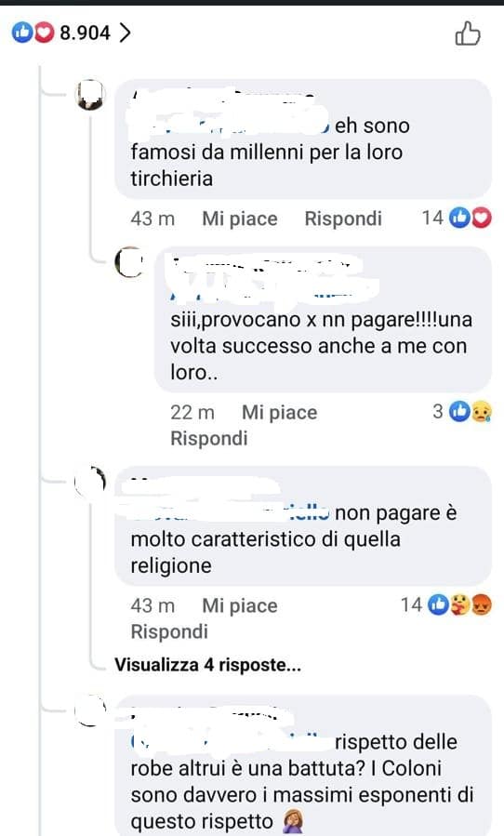Open the avatar of the 'religione' commenter

coord(90,482)
